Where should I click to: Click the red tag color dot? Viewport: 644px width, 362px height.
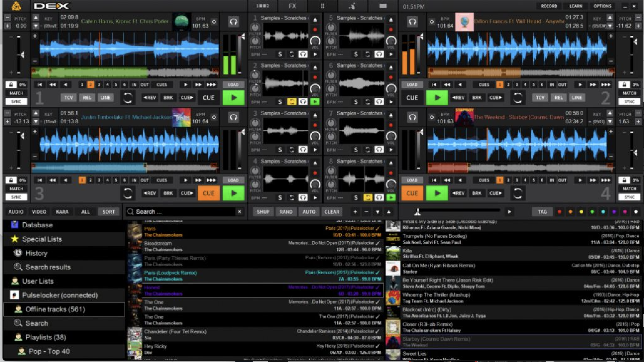559,212
